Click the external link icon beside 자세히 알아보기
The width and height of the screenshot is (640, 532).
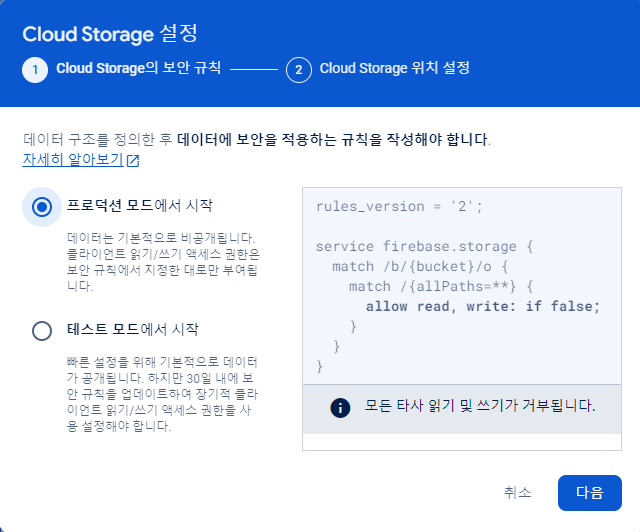pyautogui.click(x=133, y=160)
